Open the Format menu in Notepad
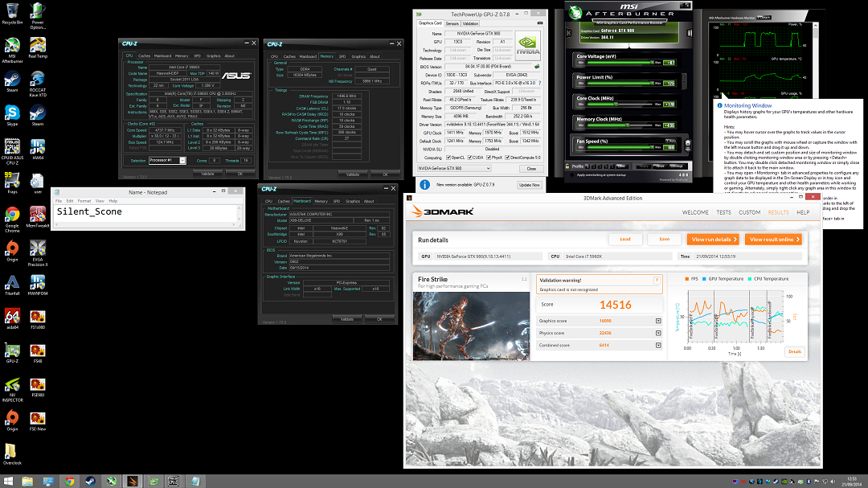Screen dimensions: 868x488 tap(80, 201)
